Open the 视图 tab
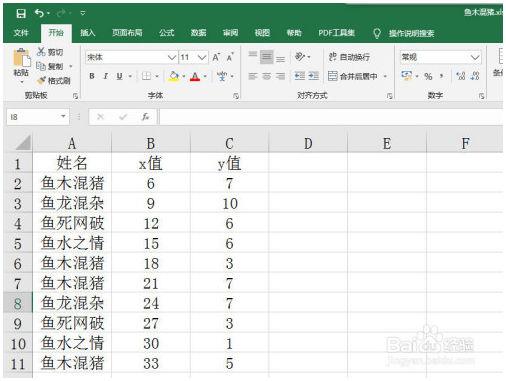The height and width of the screenshot is (381, 506). click(x=262, y=33)
